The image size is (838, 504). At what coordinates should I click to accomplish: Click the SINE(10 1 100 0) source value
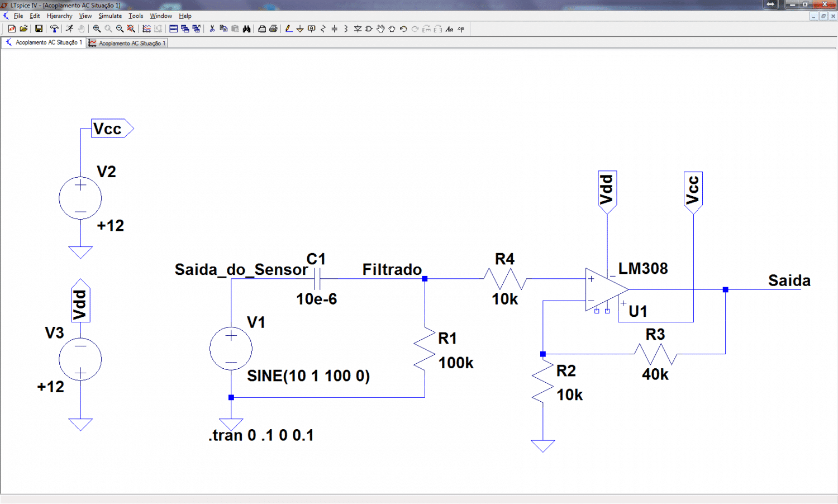(308, 376)
